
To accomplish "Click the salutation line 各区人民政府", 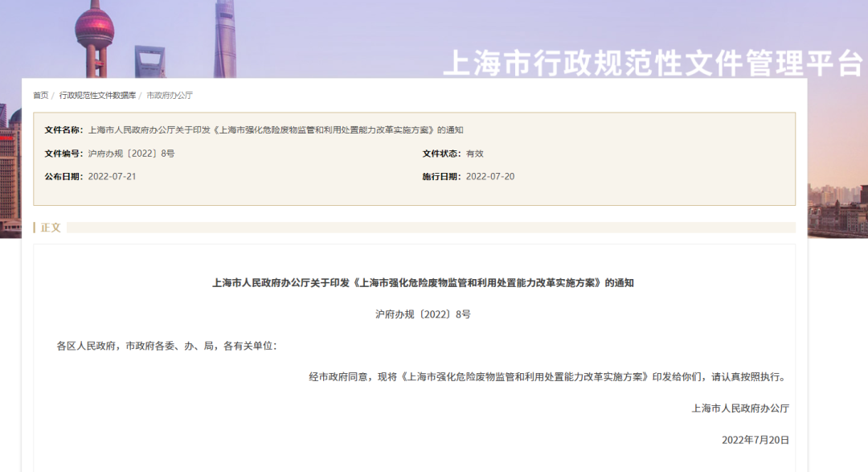I will click(x=166, y=346).
